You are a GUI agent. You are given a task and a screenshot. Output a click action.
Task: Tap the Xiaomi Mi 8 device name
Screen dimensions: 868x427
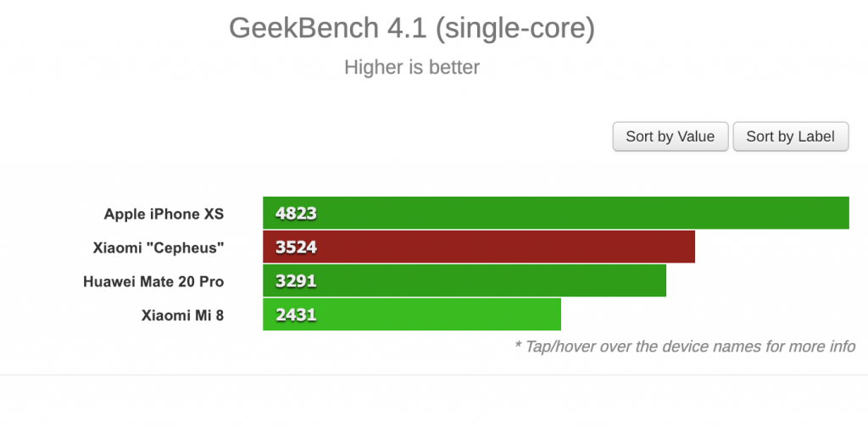183,316
